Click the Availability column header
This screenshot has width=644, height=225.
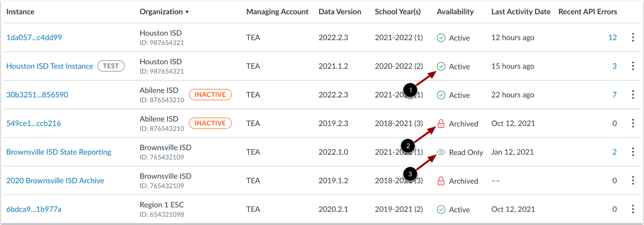coord(455,12)
